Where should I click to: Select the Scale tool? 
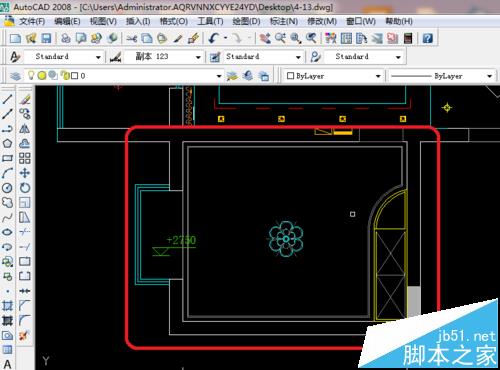25,202
